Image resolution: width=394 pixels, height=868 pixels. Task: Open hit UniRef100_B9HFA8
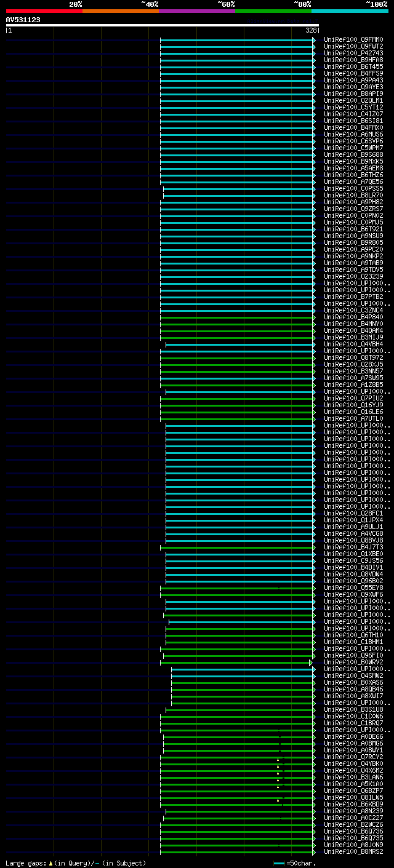point(353,60)
